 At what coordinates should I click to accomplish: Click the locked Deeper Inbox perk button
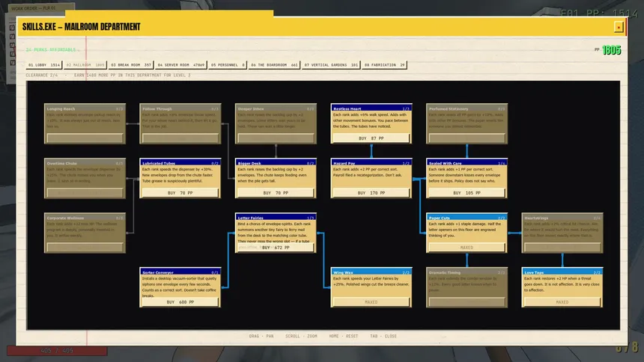(275, 138)
